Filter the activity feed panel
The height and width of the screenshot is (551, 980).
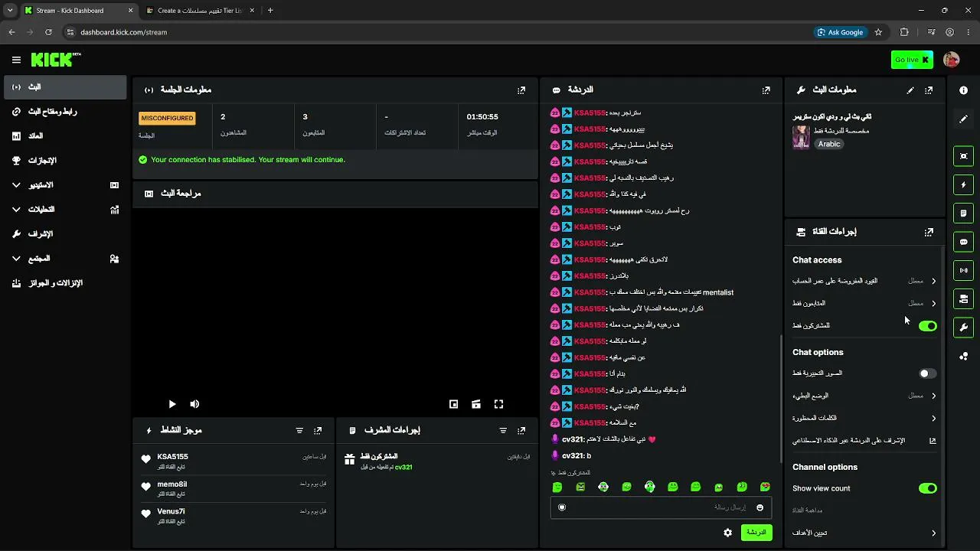coord(299,431)
